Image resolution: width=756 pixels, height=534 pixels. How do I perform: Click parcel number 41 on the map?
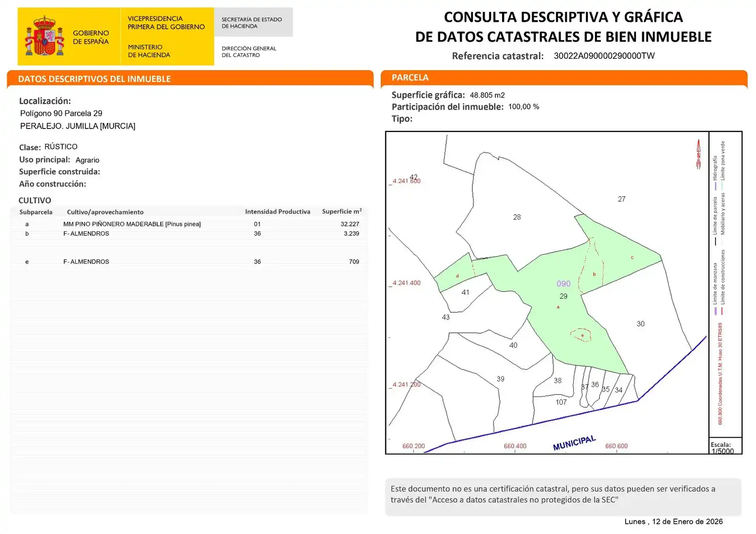(x=465, y=292)
